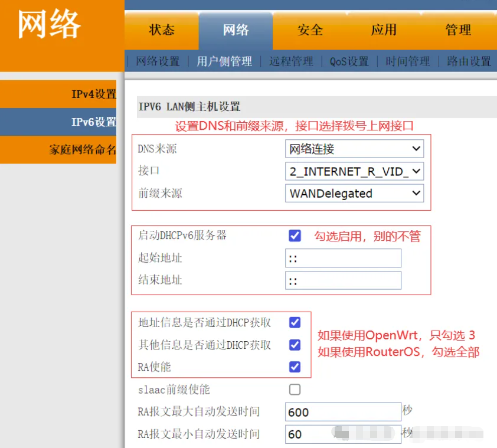Image resolution: width=497 pixels, height=448 pixels.
Task: Open the 前缀来源 dropdown
Action: pos(354,193)
